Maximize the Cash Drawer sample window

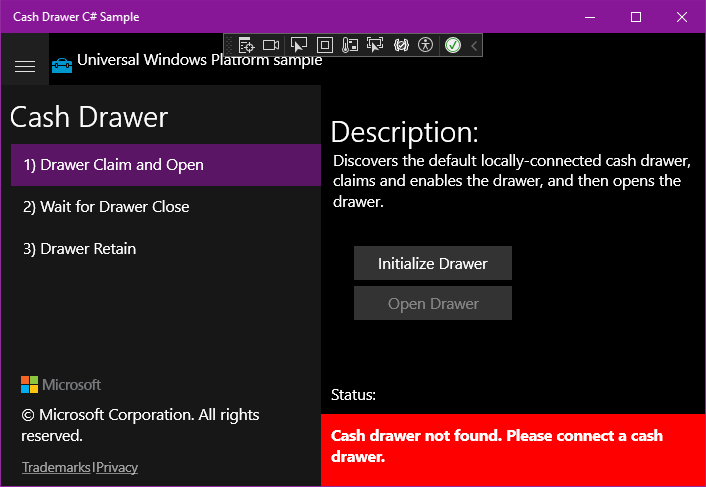point(636,17)
